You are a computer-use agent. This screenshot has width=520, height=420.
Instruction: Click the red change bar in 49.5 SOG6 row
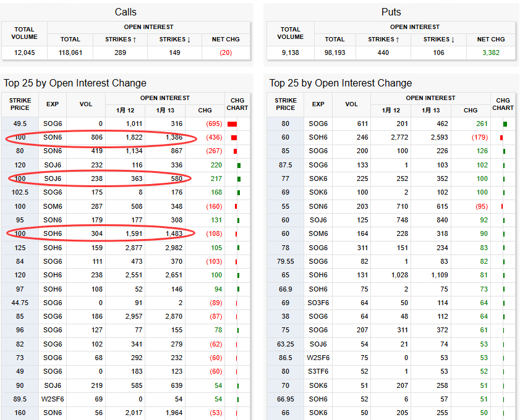coord(232,124)
